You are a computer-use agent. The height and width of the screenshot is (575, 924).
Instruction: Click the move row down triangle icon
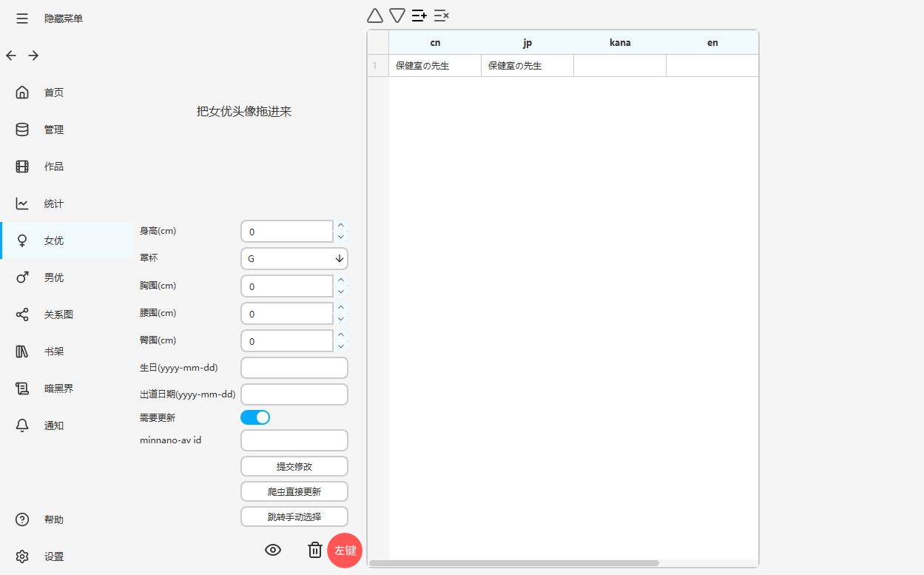(397, 15)
